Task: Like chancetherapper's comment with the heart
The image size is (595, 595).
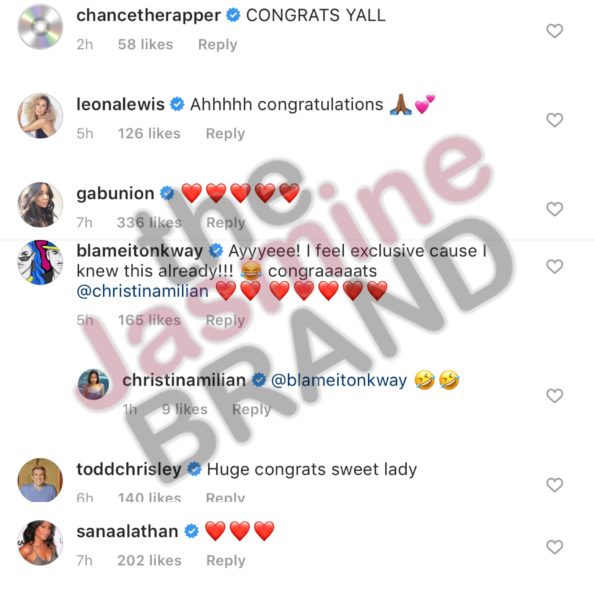Action: coord(554,31)
